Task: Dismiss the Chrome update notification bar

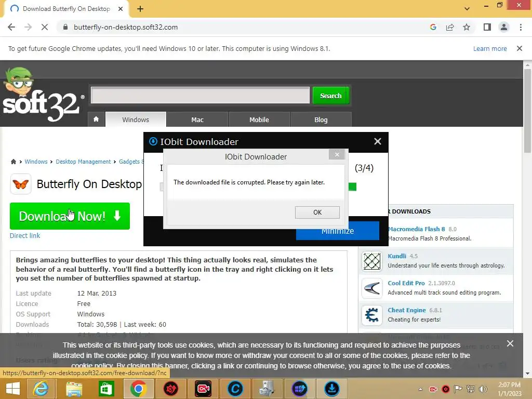Action: coord(520,48)
